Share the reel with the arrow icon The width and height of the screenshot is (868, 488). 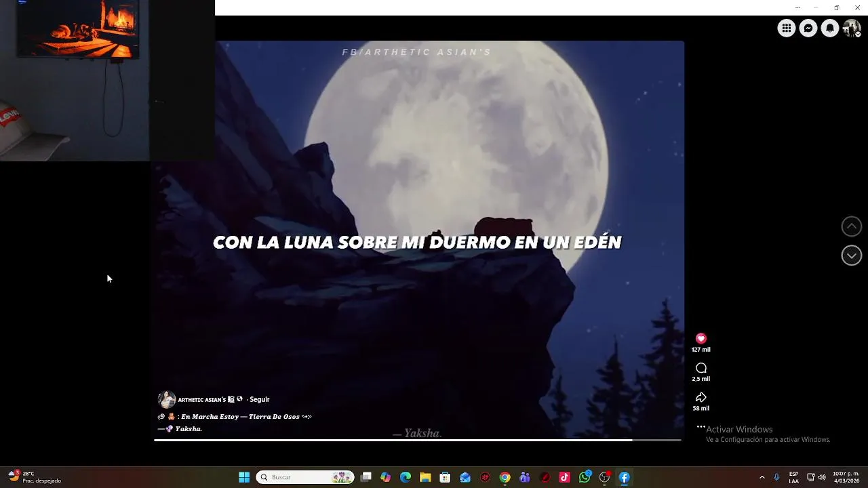click(x=701, y=397)
